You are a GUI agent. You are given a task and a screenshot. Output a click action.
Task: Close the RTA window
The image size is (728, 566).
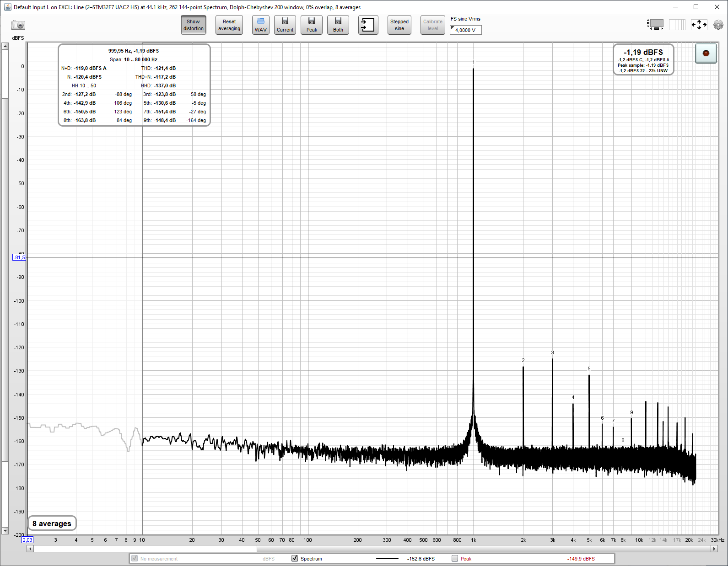point(717,7)
